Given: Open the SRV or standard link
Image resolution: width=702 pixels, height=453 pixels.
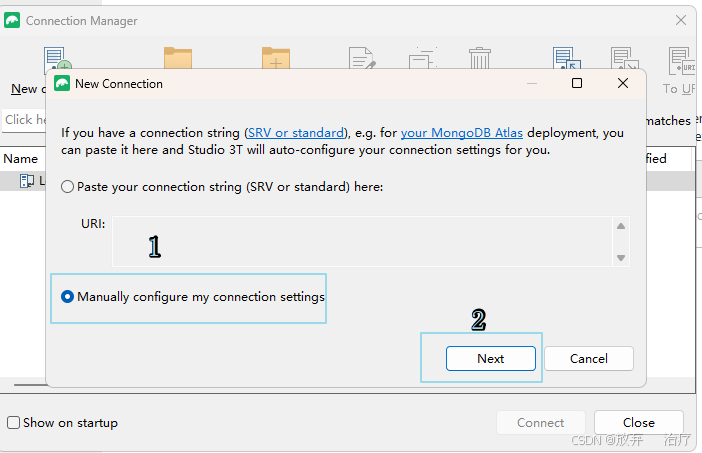Looking at the screenshot, I should point(295,133).
